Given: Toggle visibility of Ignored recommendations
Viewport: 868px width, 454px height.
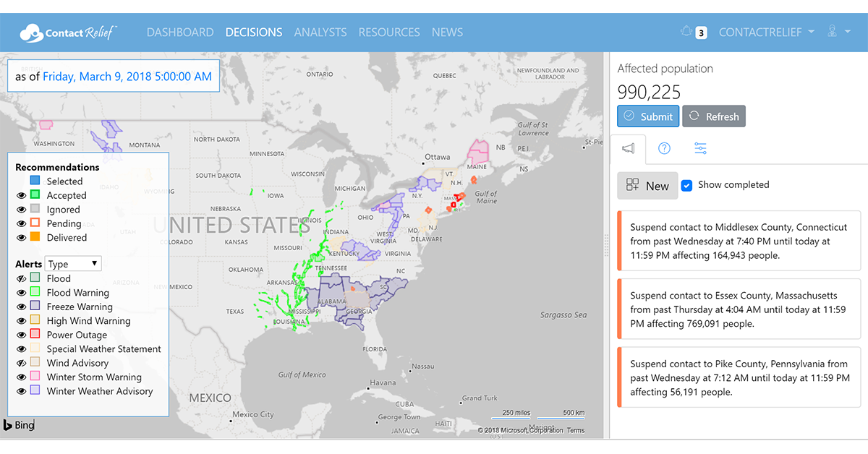Looking at the screenshot, I should (x=22, y=210).
